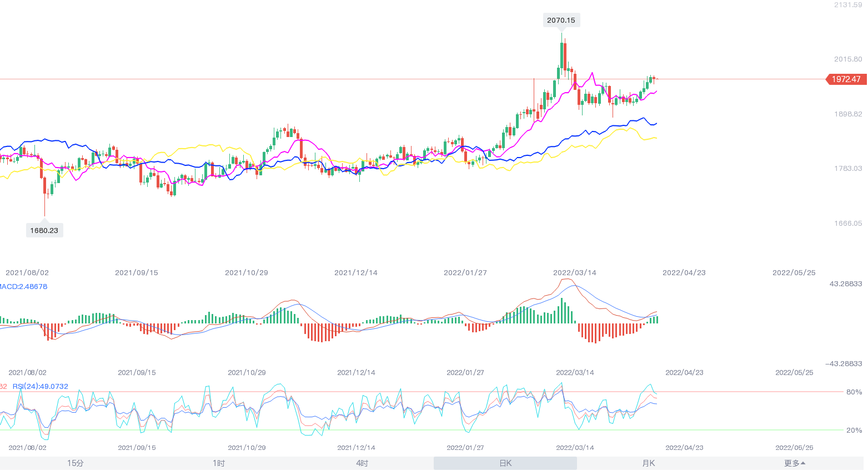
Task: Switch to the 15分 timeframe tab
Action: (76, 463)
